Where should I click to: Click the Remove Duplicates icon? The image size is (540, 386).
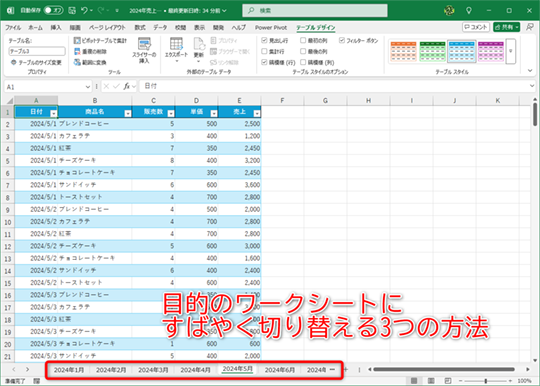(x=77, y=52)
